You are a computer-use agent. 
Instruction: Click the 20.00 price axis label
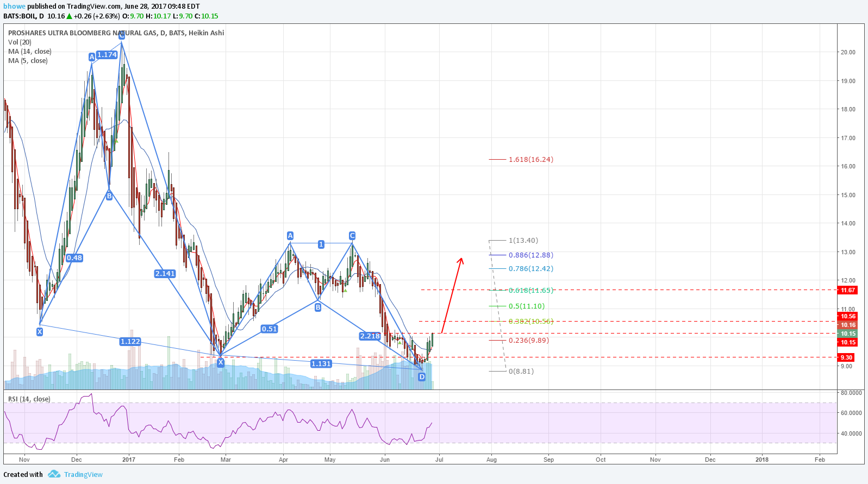pos(848,52)
